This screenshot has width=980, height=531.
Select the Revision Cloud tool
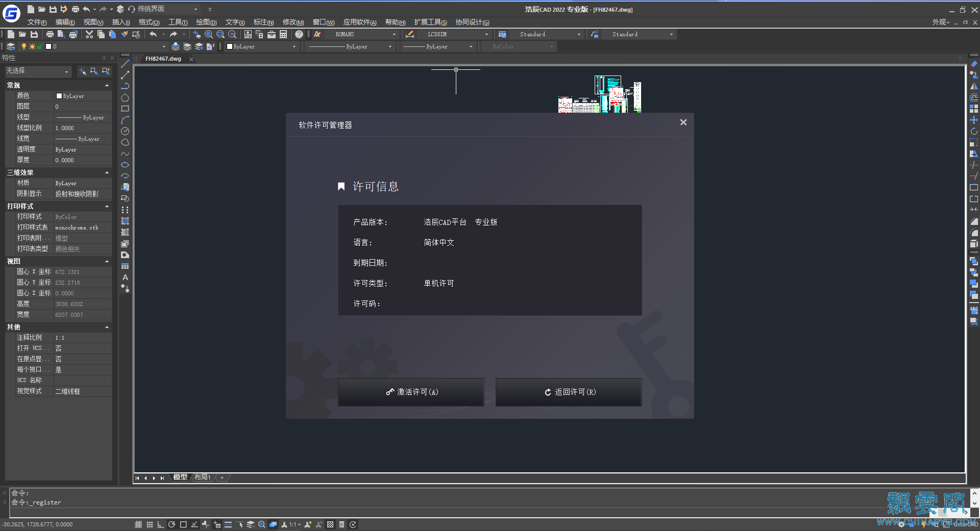click(125, 142)
